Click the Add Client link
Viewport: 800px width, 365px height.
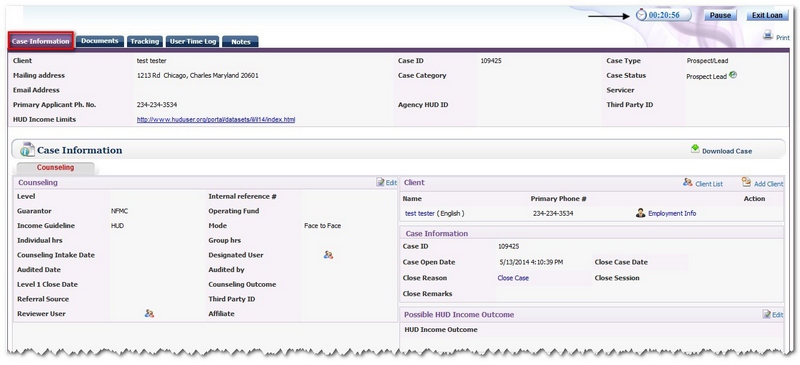click(x=768, y=184)
